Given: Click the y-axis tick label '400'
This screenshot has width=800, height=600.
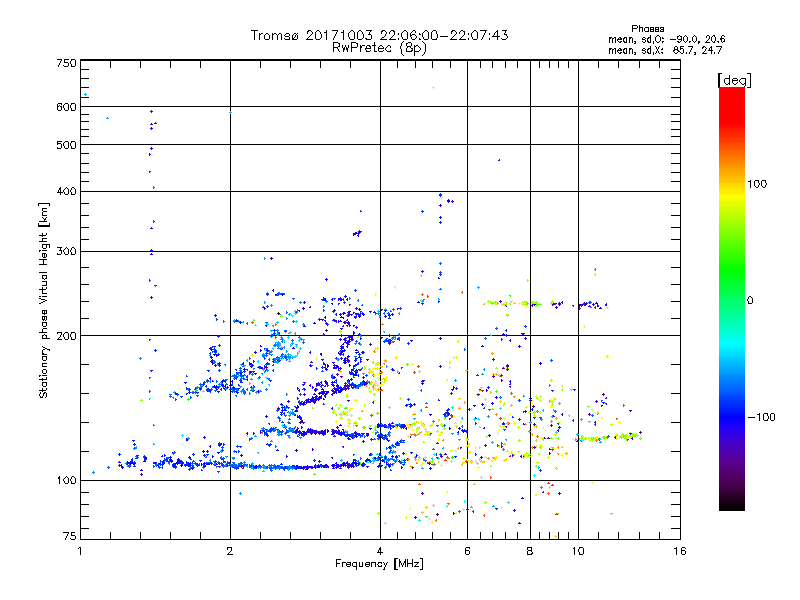Looking at the screenshot, I should pos(66,192).
